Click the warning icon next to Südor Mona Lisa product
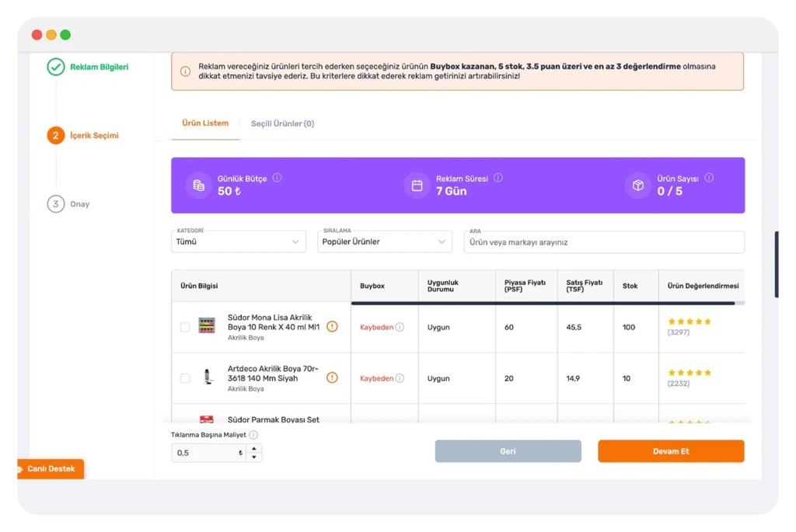This screenshot has width=796, height=532. [x=332, y=327]
